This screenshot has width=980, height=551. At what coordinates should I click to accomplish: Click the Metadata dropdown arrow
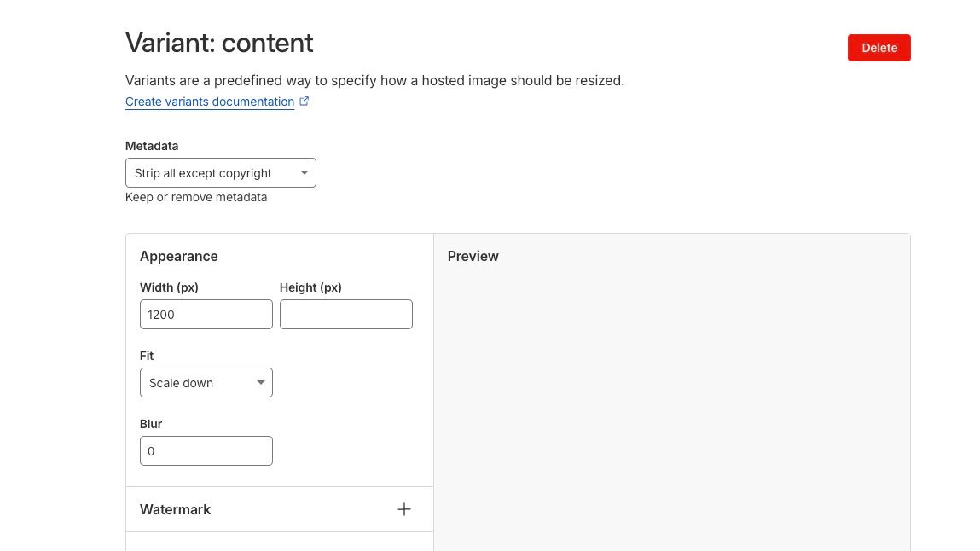[x=304, y=173]
